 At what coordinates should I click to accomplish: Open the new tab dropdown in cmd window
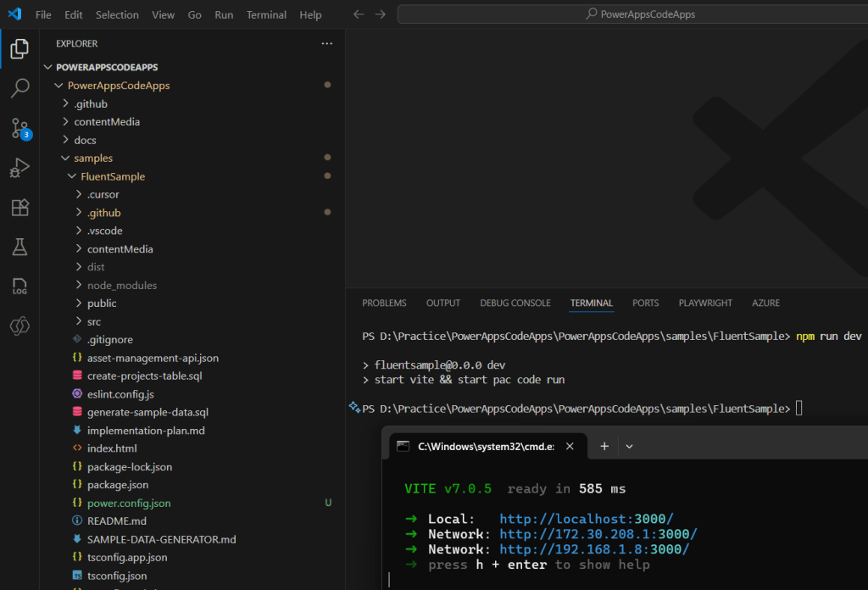(x=629, y=447)
